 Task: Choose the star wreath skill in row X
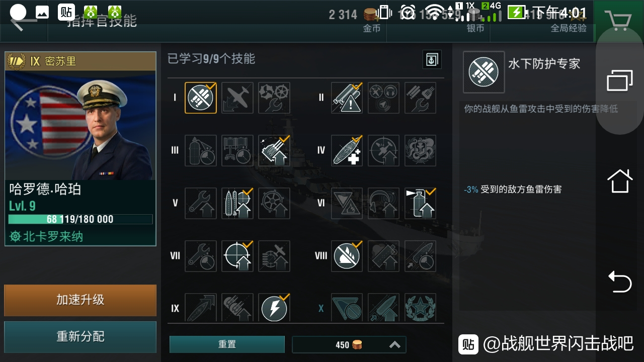(421, 308)
